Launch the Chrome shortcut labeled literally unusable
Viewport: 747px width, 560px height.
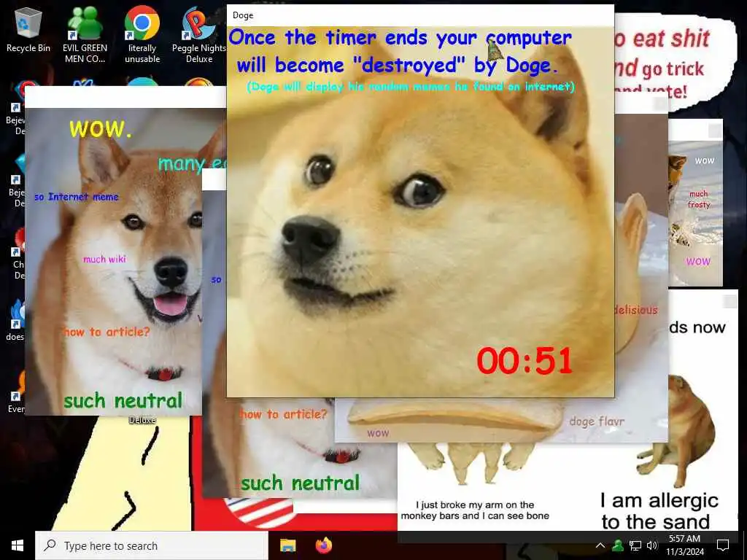[142, 34]
